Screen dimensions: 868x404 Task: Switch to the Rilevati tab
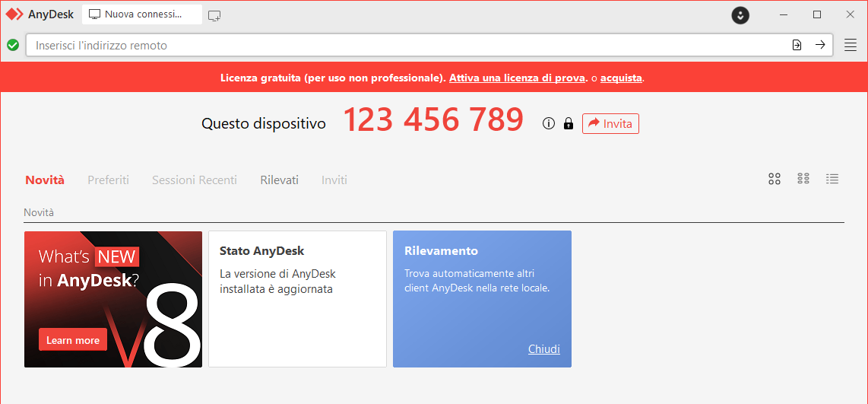pyautogui.click(x=280, y=180)
